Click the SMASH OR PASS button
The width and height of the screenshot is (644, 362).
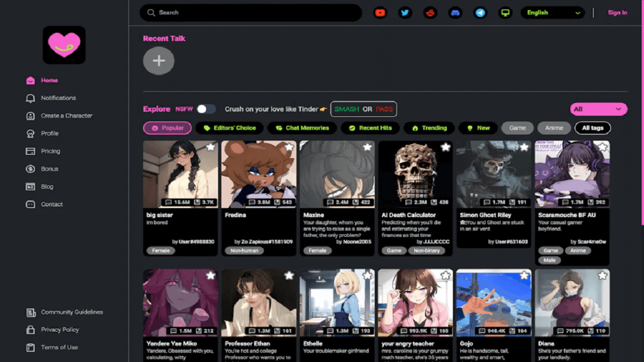pos(363,109)
